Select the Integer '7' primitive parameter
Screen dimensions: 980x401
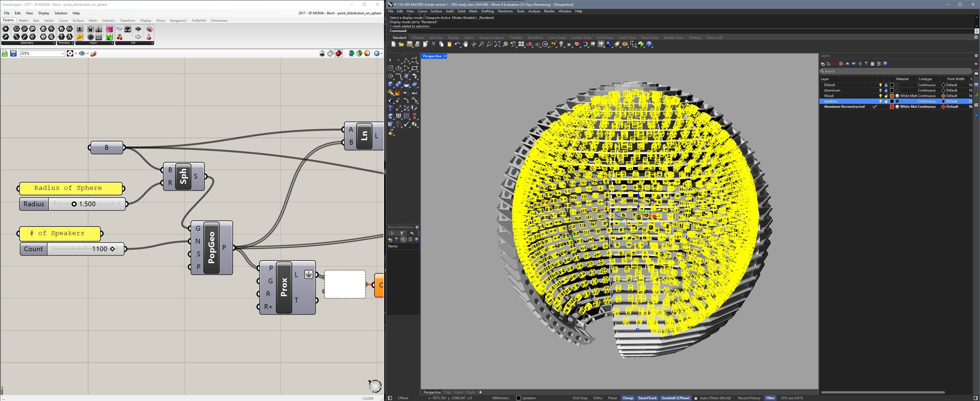62,36
